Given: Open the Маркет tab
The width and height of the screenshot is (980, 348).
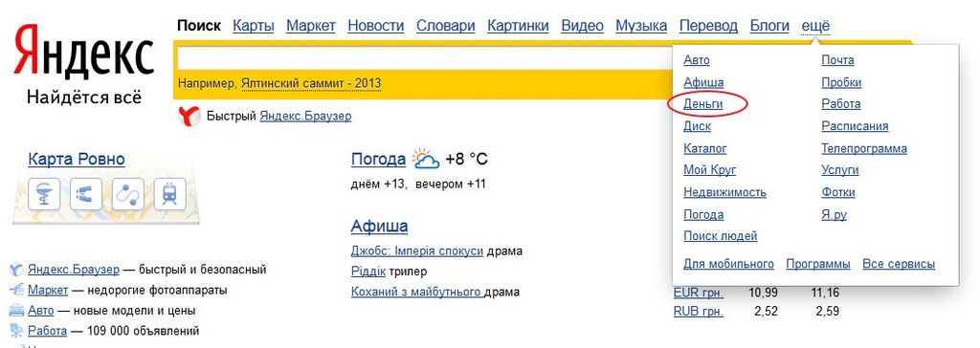Looking at the screenshot, I should click(x=311, y=26).
